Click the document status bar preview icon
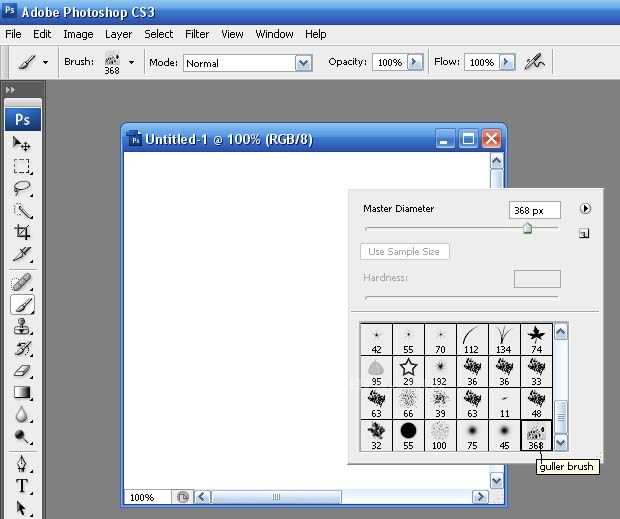 coord(182,497)
